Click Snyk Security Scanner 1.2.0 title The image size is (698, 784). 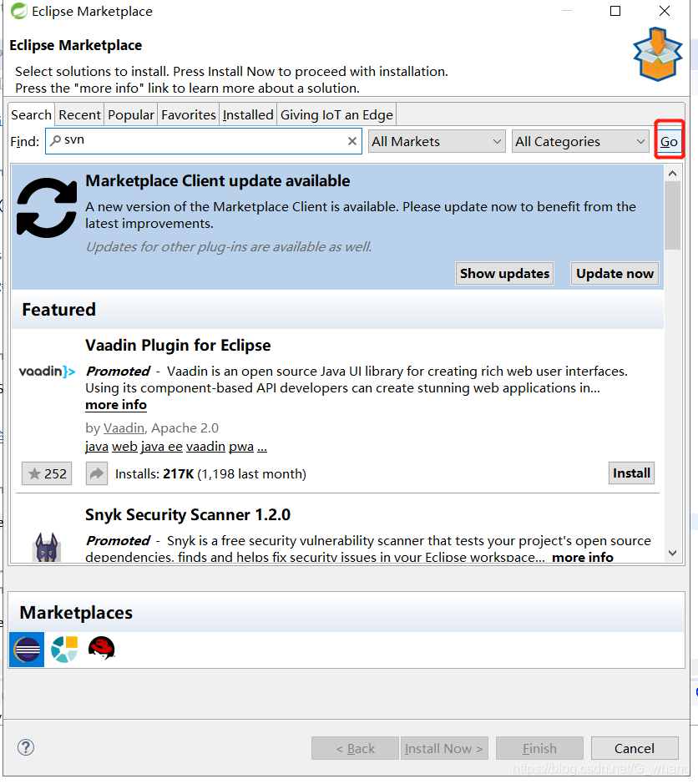pyautogui.click(x=188, y=514)
